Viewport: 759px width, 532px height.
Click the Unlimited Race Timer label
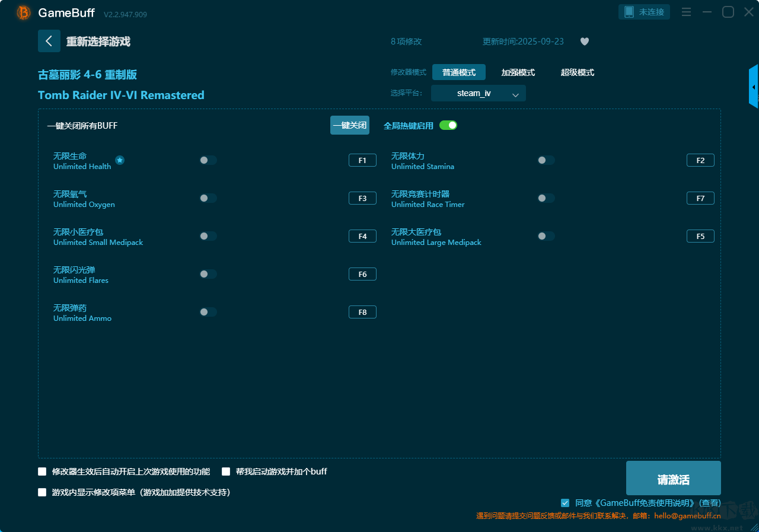point(428,205)
